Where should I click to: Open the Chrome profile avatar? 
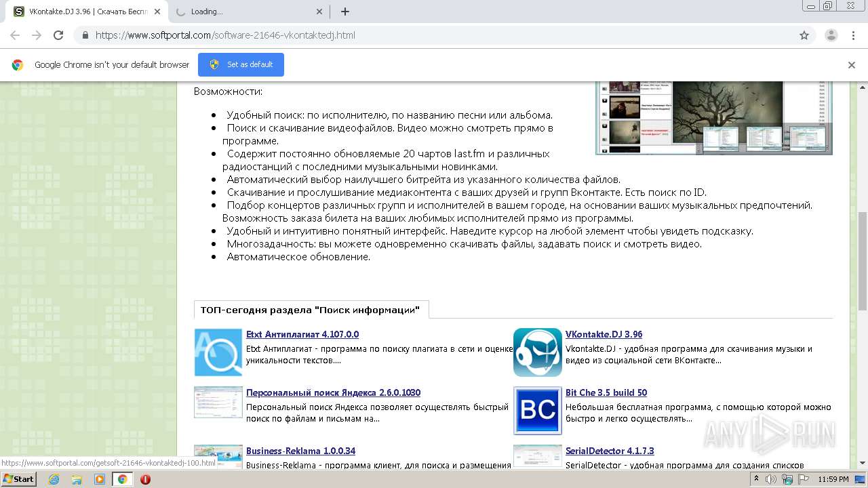[831, 35]
